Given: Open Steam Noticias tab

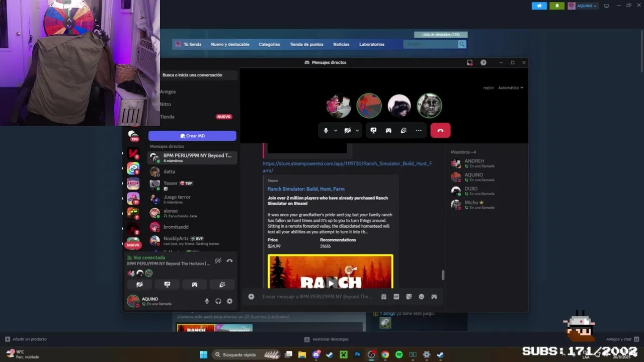Looking at the screenshot, I should 341,44.
